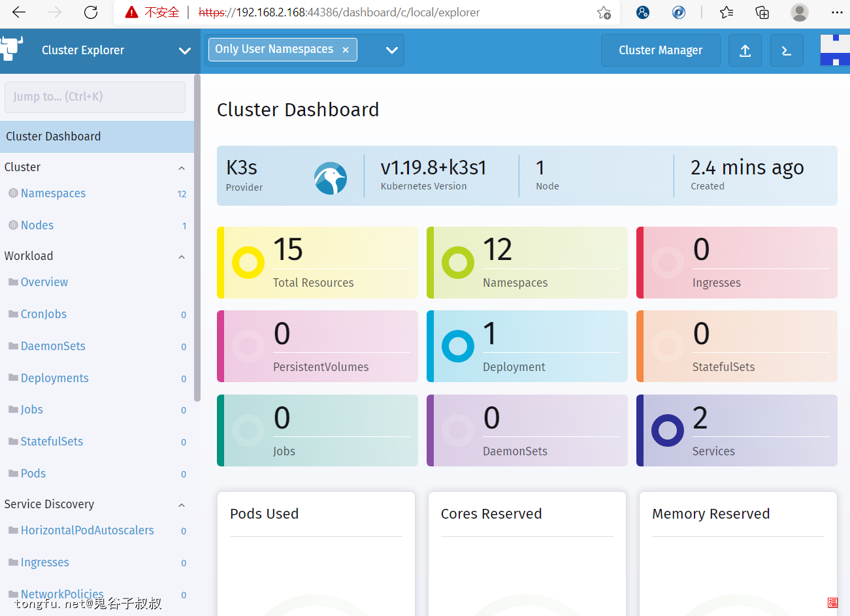Open browser settings ellipsis menu
Image resolution: width=850 pixels, height=616 pixels.
837,12
